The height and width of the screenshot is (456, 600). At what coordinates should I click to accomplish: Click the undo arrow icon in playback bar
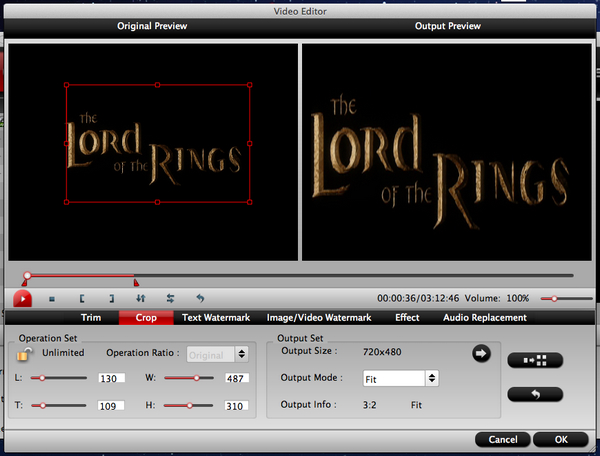(200, 298)
